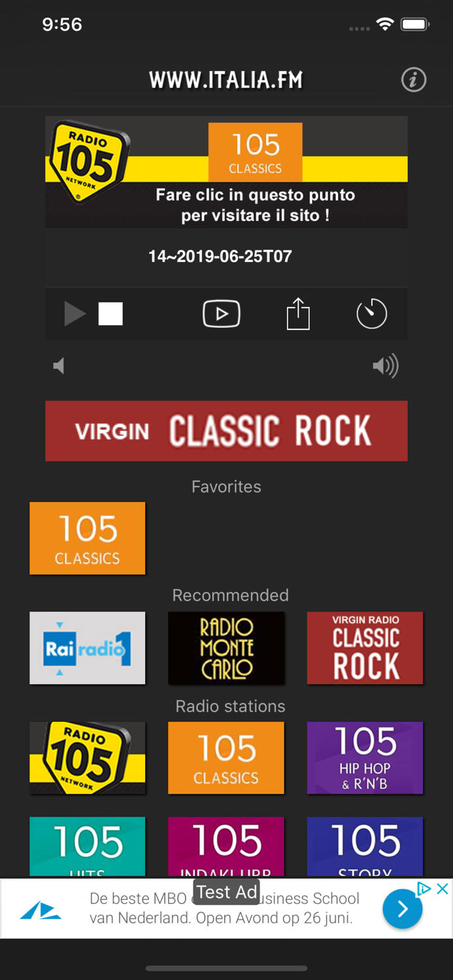Stop the current radio stream
This screenshot has width=453, height=980.
click(x=110, y=314)
